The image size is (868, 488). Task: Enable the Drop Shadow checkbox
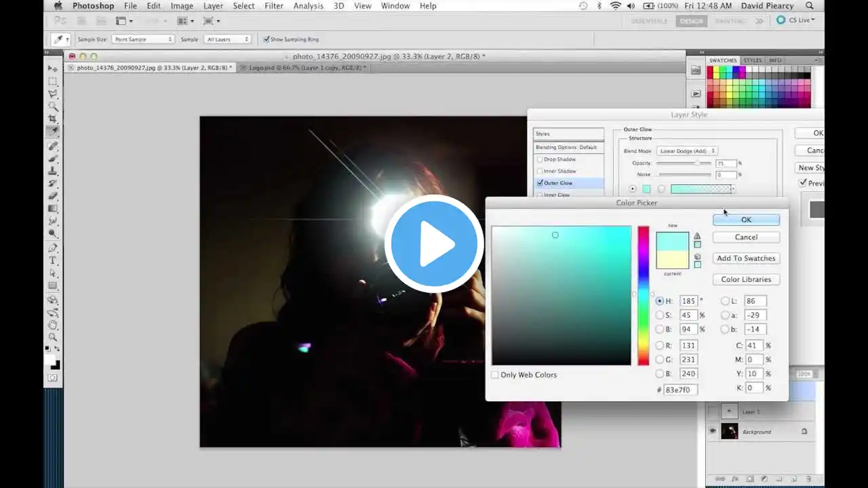(540, 159)
